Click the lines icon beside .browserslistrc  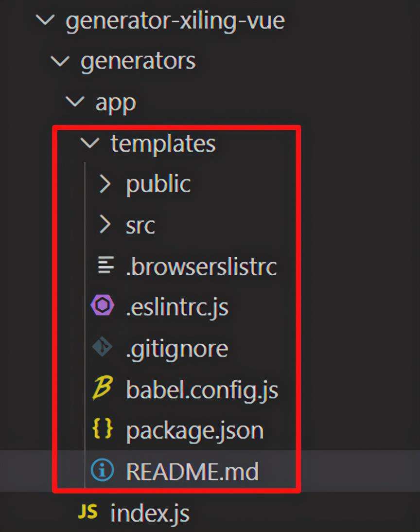point(105,266)
